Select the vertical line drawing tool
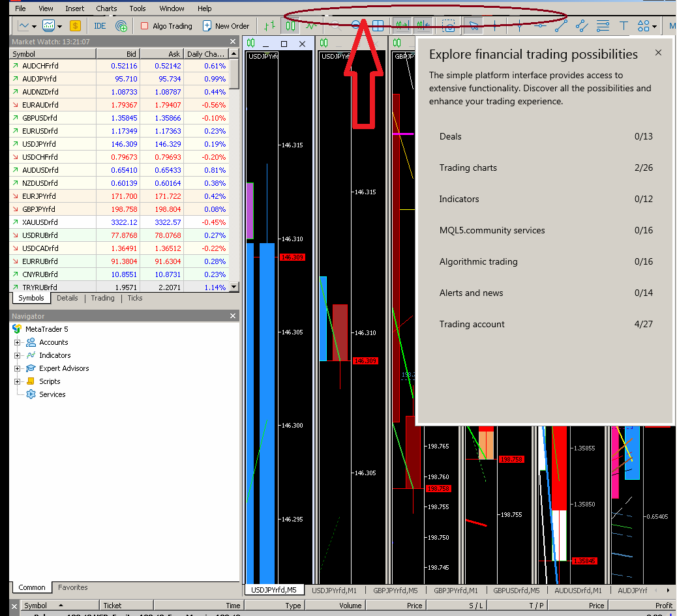Image resolution: width=677 pixels, height=616 pixels. pyautogui.click(x=519, y=26)
